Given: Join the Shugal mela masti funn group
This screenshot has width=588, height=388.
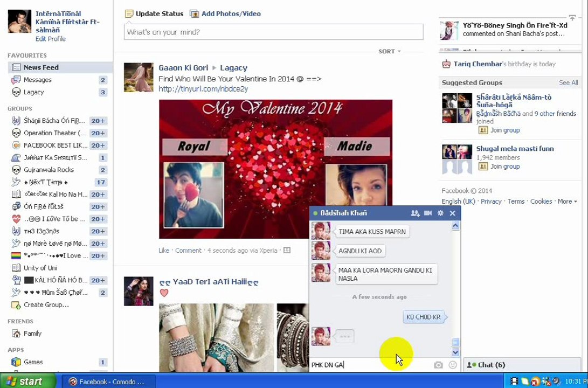Looking at the screenshot, I should [505, 167].
